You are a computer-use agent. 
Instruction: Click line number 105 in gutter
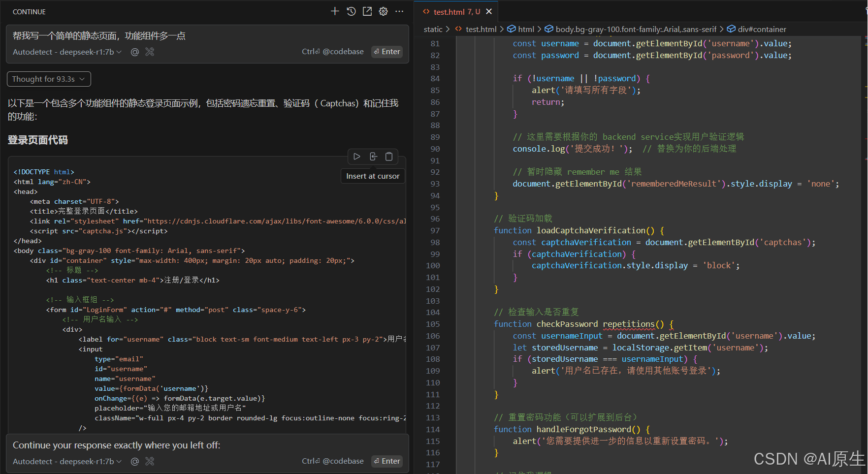433,324
